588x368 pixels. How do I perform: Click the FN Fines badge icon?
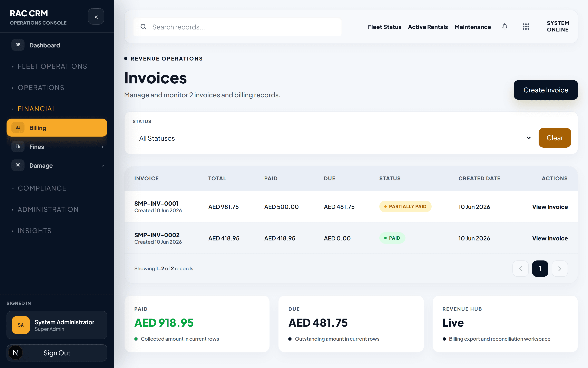[x=18, y=146]
